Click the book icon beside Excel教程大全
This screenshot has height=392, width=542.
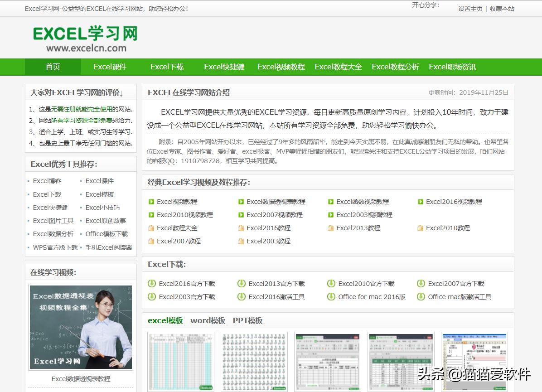151,228
